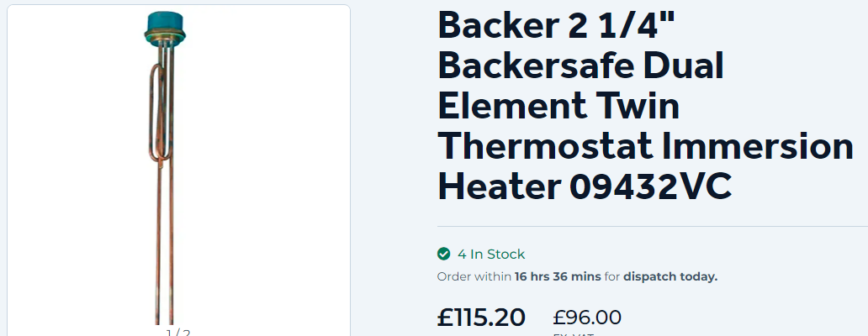868x336 pixels.
Task: Click the green in-stock checkmark icon
Action: pyautogui.click(x=443, y=254)
